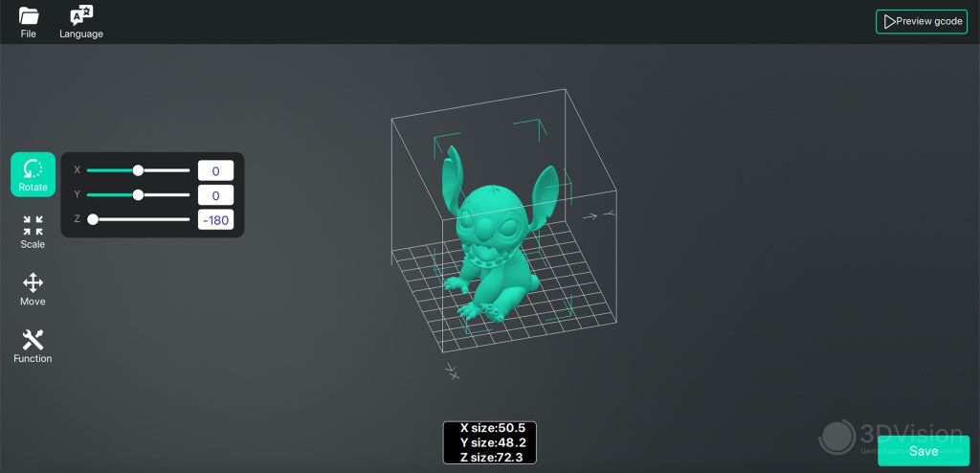
Task: Click the axis indicator below build plate
Action: pos(453,372)
